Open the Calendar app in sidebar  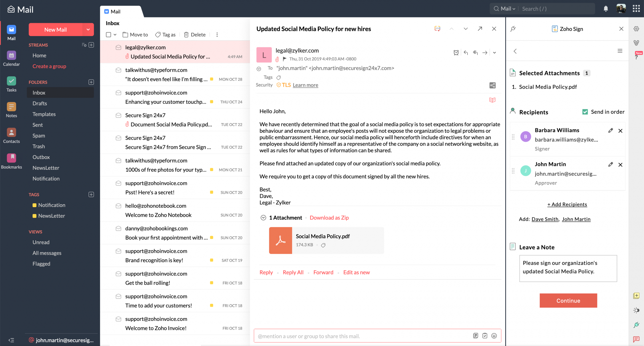pyautogui.click(x=11, y=59)
